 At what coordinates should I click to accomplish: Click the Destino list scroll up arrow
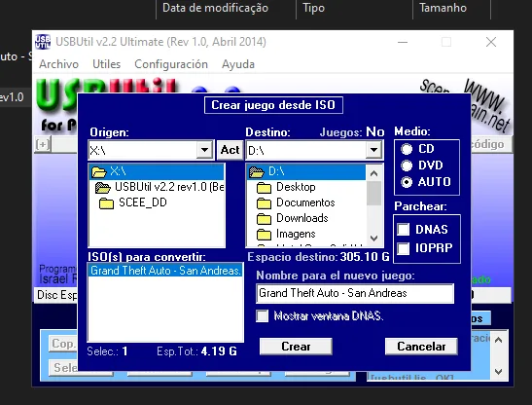(373, 173)
